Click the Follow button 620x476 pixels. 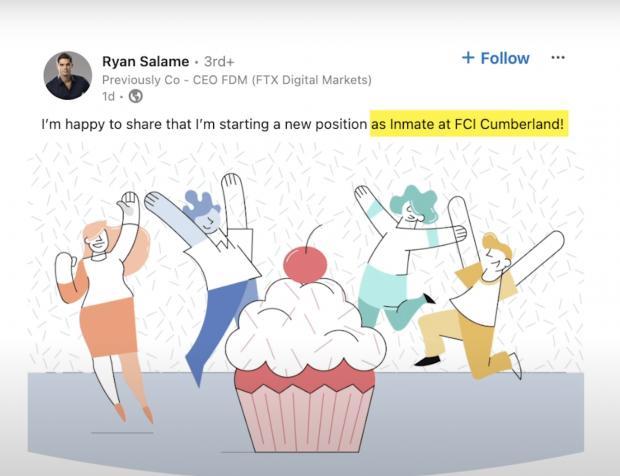click(496, 58)
